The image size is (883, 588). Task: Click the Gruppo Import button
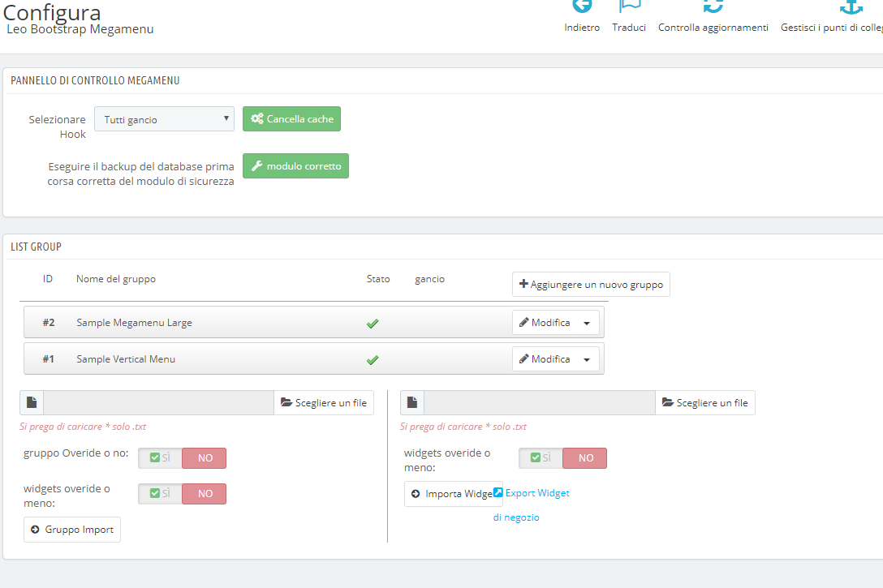click(x=72, y=530)
